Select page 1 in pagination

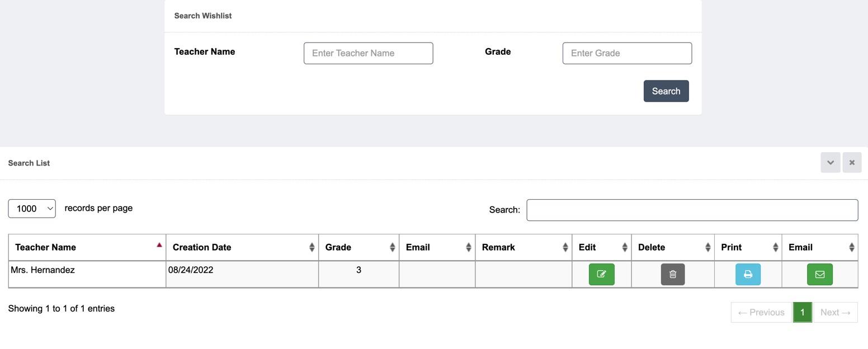point(802,312)
